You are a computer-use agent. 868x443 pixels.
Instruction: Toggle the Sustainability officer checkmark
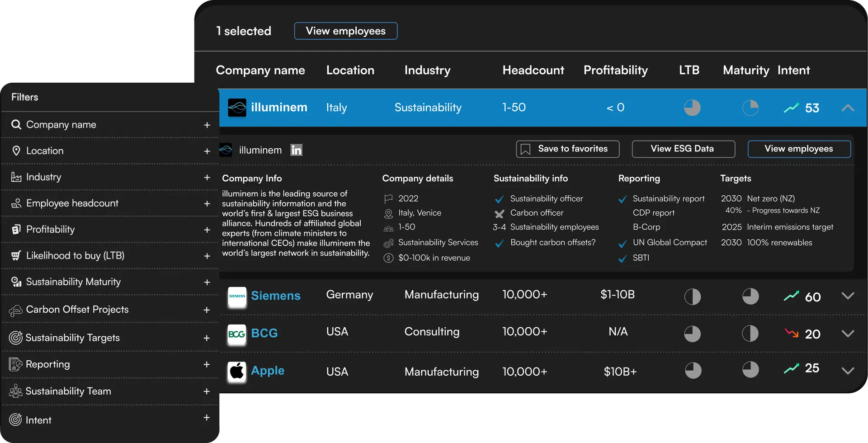pos(500,199)
